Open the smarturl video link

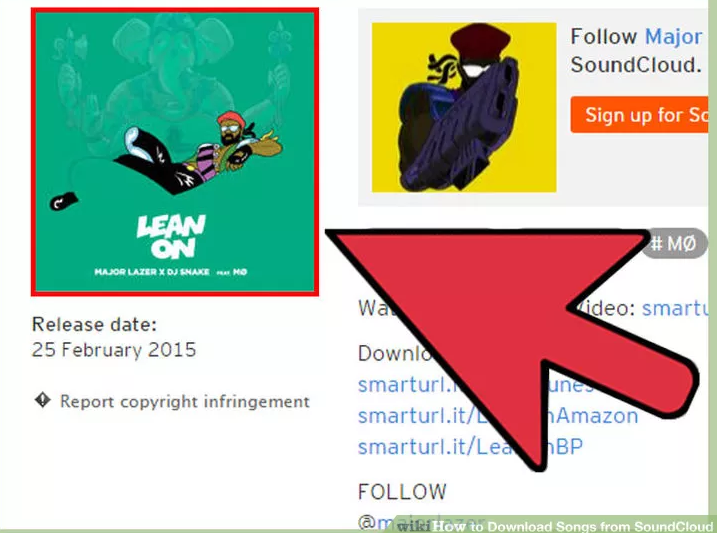[676, 308]
